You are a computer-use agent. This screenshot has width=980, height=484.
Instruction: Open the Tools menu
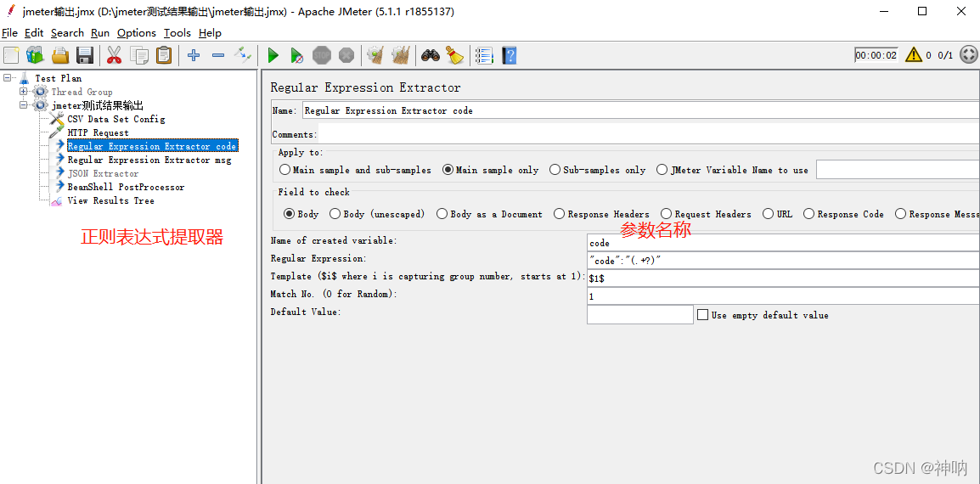(x=177, y=32)
